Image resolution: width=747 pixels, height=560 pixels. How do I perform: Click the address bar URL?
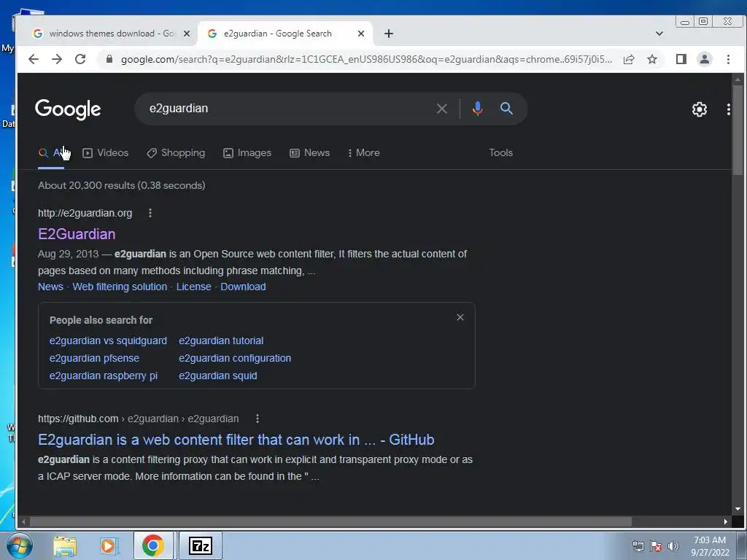[366, 59]
